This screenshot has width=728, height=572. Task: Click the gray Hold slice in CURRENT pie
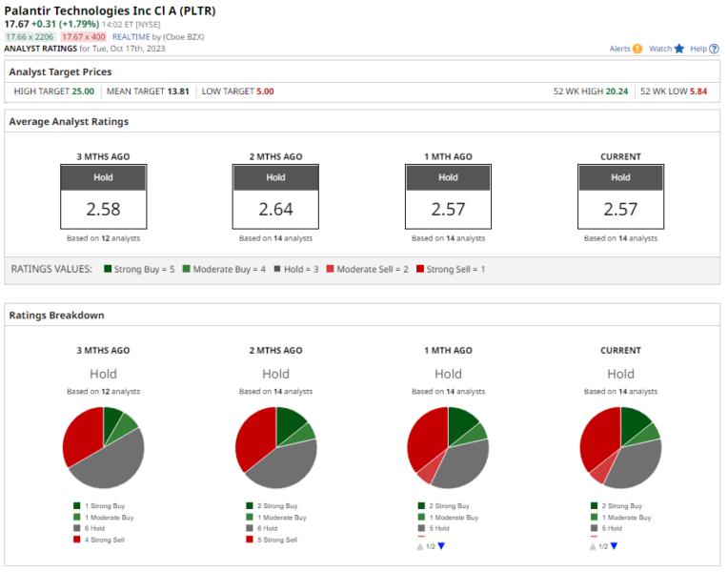pyautogui.click(x=637, y=464)
